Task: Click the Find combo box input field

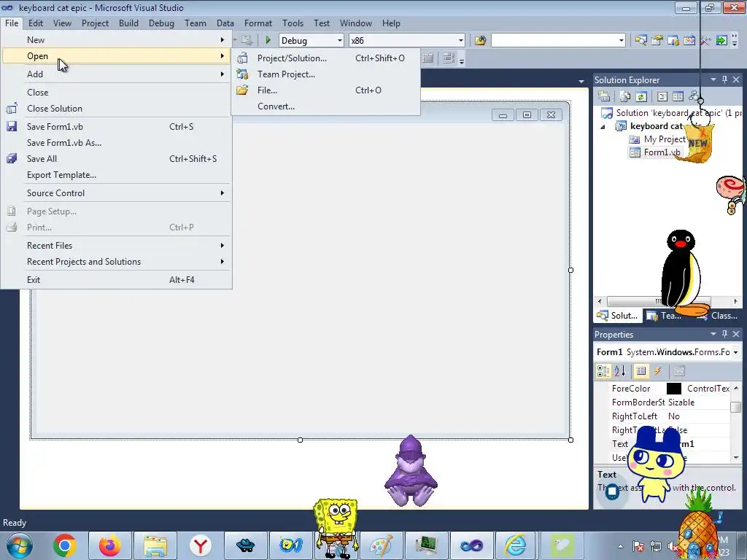Action: (554, 41)
